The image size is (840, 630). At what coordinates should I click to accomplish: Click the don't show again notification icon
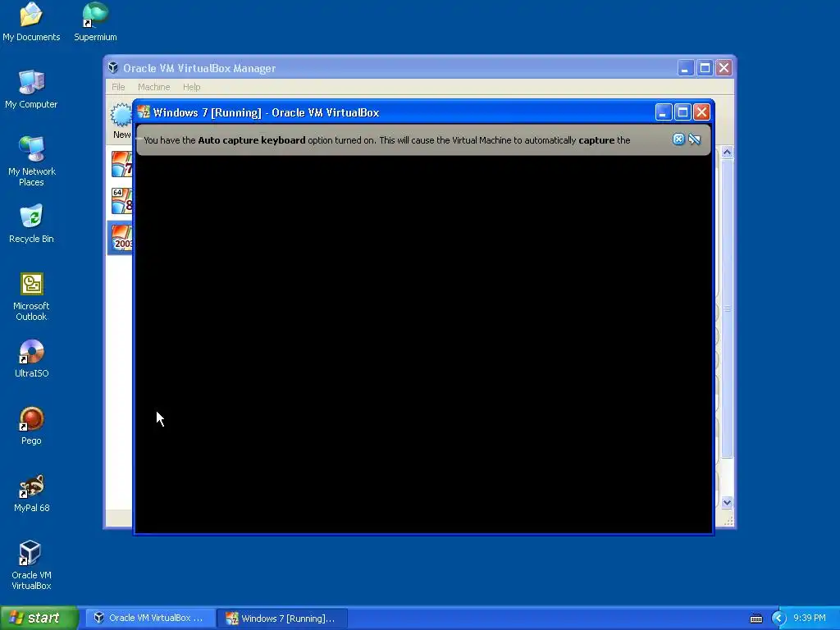pos(694,139)
